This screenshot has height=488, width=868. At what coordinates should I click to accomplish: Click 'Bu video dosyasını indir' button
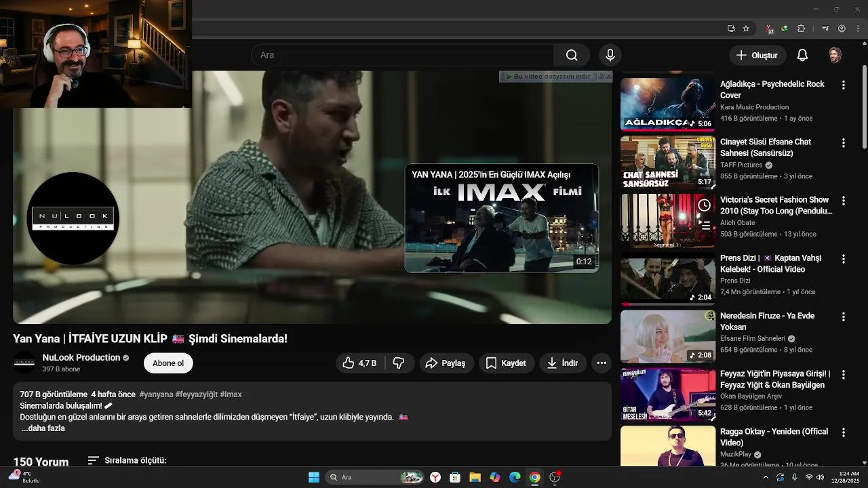tap(548, 77)
